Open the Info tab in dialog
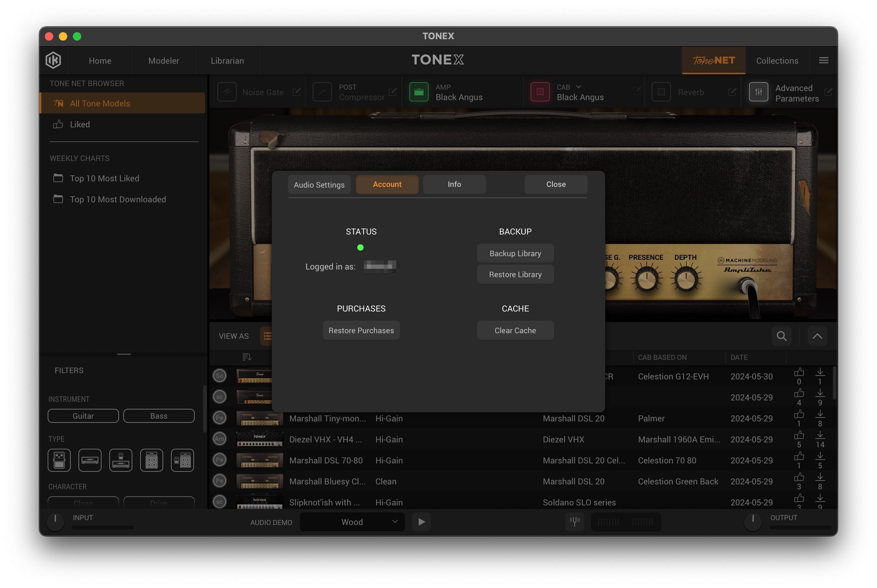Screen dimensions: 877x588 click(x=454, y=184)
